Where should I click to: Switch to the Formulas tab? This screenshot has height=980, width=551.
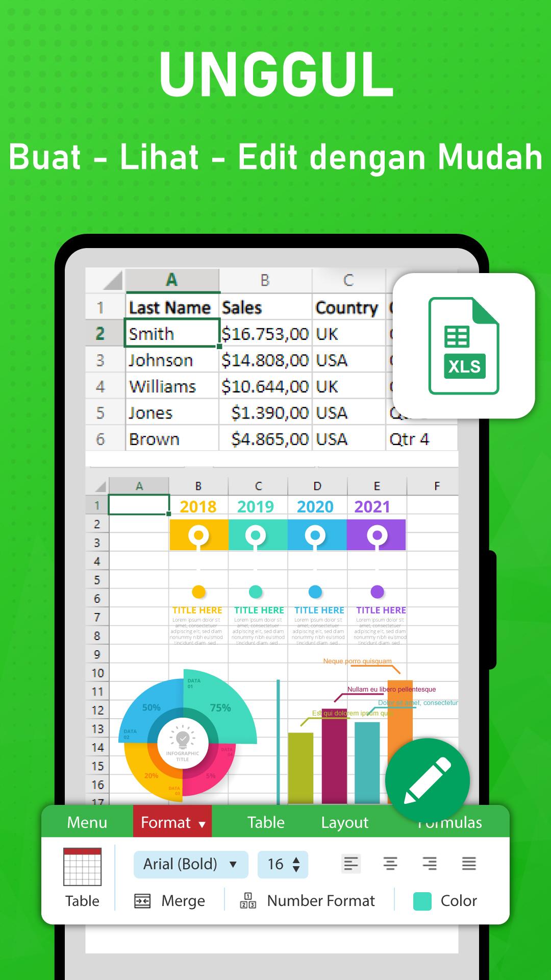tap(449, 822)
